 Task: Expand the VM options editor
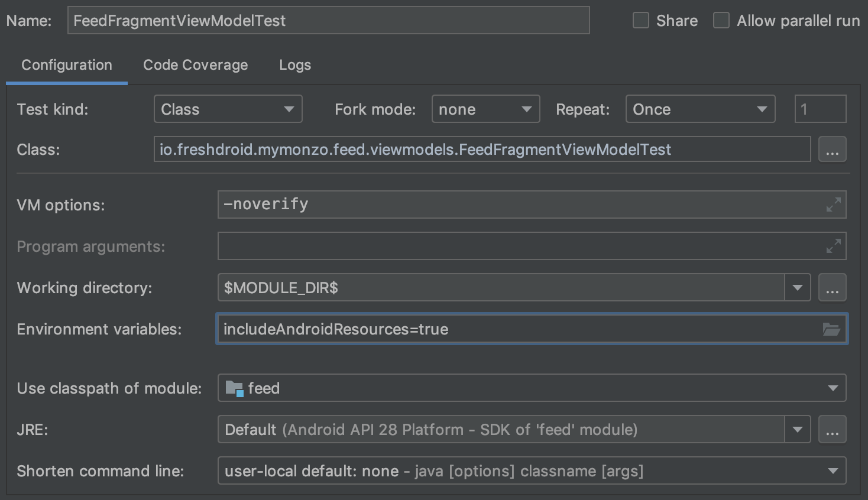click(x=833, y=204)
